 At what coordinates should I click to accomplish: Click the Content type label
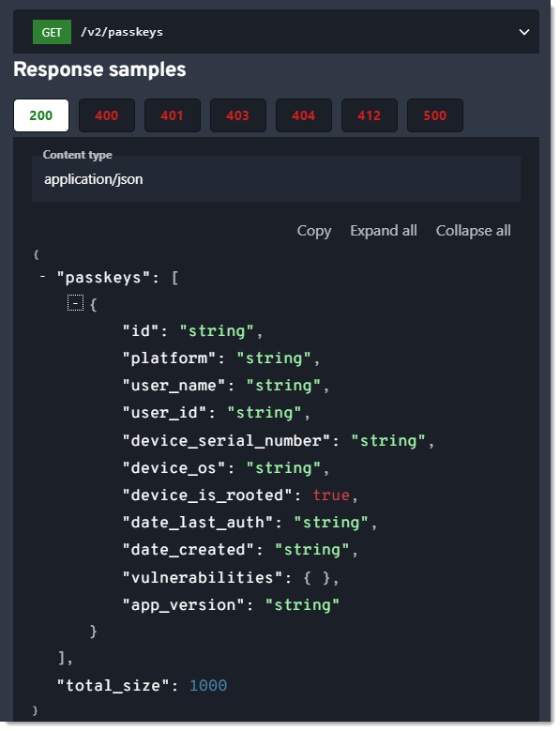click(x=77, y=155)
